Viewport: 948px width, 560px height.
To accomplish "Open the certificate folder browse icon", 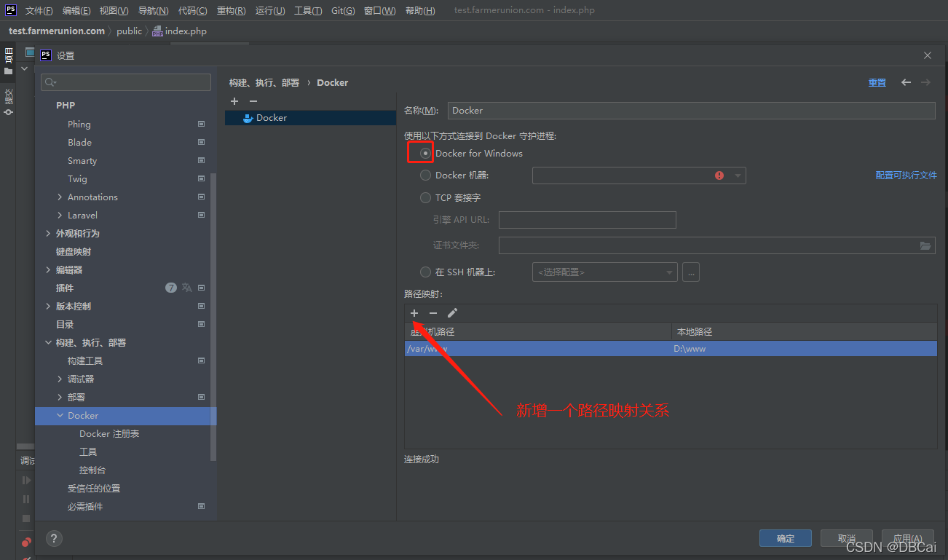I will (x=925, y=245).
